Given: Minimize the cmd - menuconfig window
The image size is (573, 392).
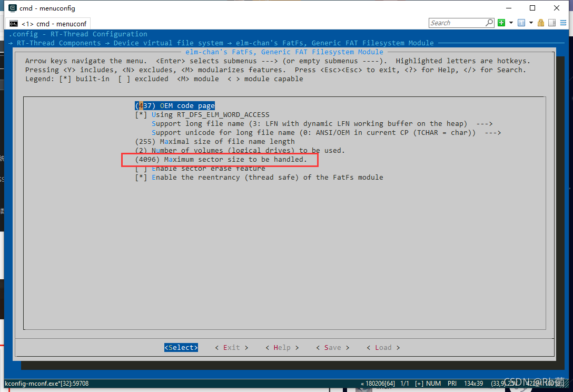Looking at the screenshot, I should (509, 8).
